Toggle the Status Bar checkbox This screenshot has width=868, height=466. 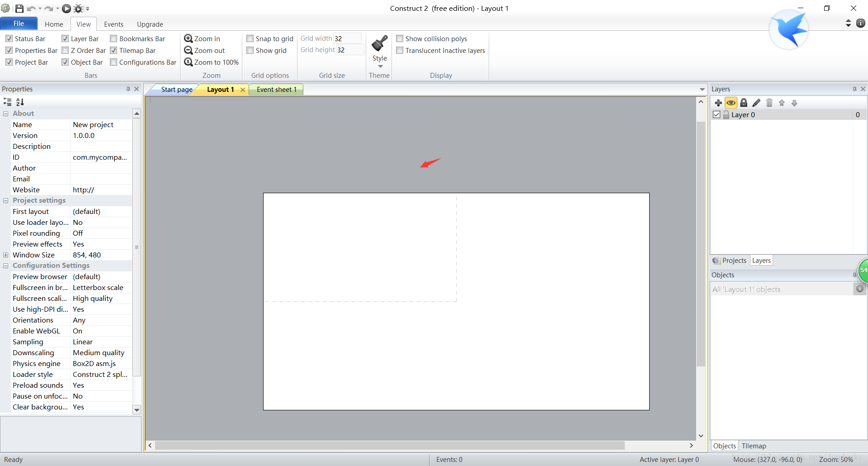point(9,38)
